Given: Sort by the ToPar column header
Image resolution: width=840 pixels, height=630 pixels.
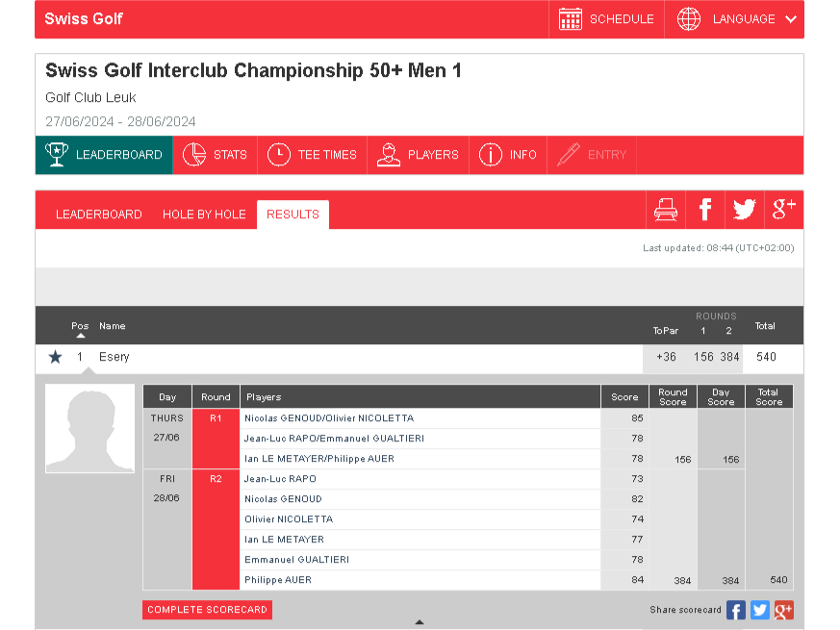Looking at the screenshot, I should click(665, 331).
